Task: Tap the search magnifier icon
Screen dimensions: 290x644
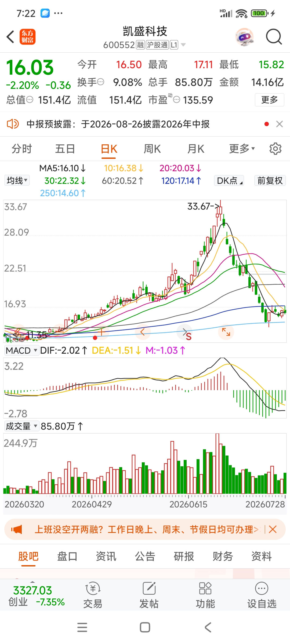Action: [274, 37]
